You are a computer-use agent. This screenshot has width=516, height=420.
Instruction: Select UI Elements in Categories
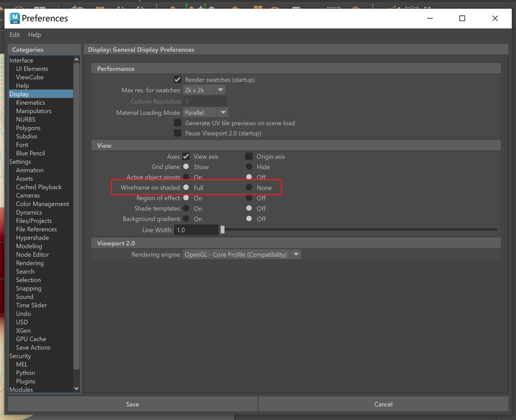[x=32, y=69]
